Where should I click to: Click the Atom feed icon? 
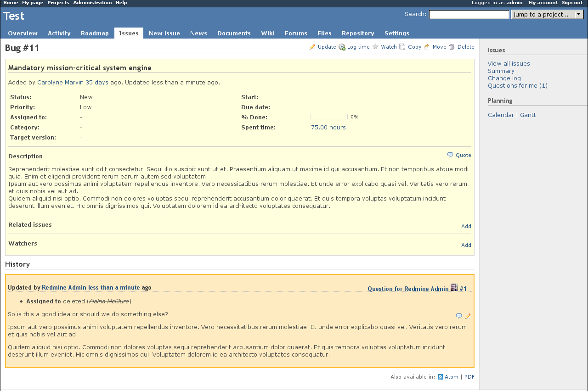pyautogui.click(x=441, y=377)
